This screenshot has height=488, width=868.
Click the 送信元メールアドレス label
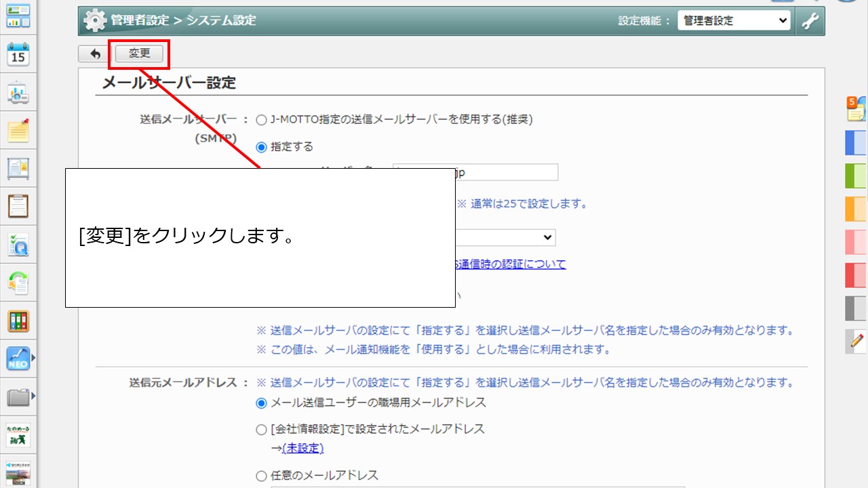[184, 382]
